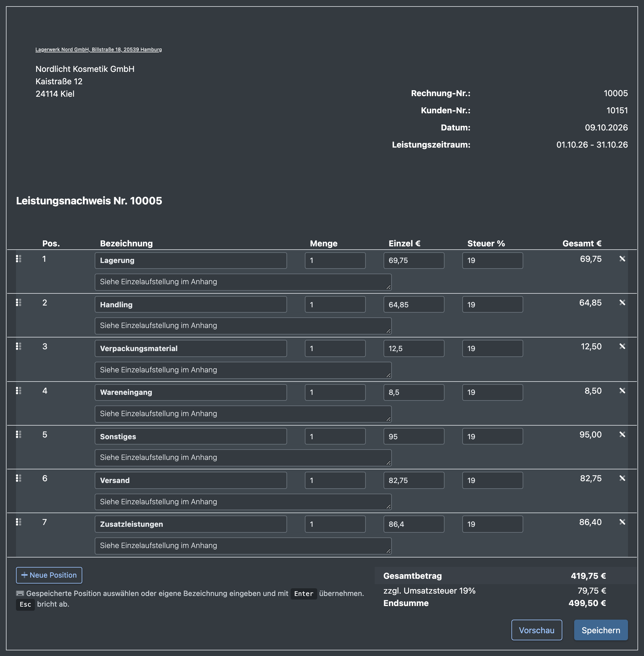Delete the Handling position
Screen dimensions: 644x656
(x=622, y=303)
